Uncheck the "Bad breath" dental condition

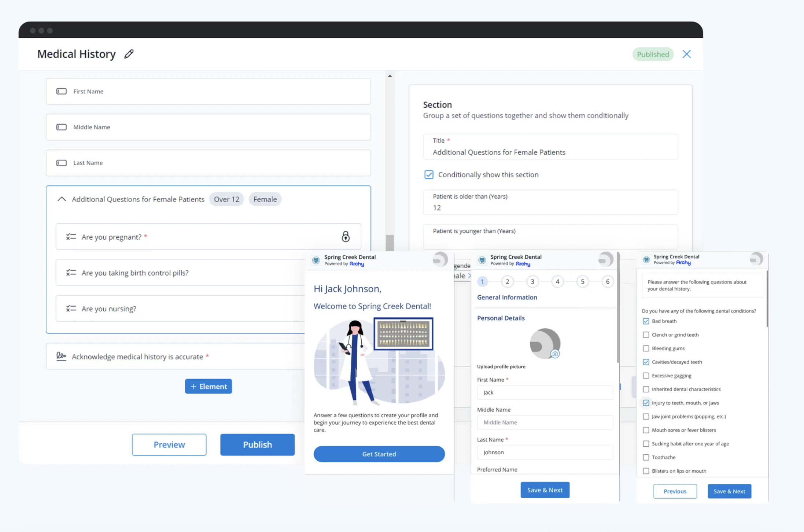tap(646, 321)
